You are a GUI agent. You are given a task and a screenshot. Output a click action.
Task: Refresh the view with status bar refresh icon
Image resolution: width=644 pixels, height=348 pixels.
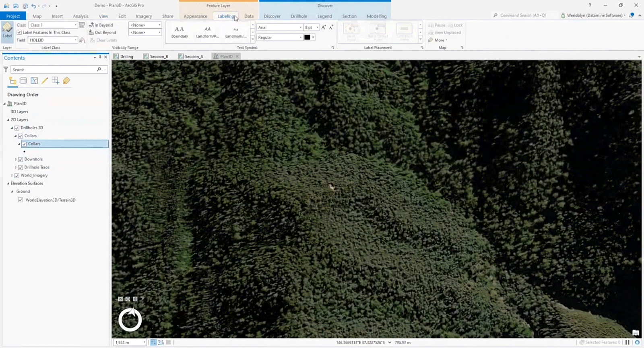pyautogui.click(x=637, y=342)
